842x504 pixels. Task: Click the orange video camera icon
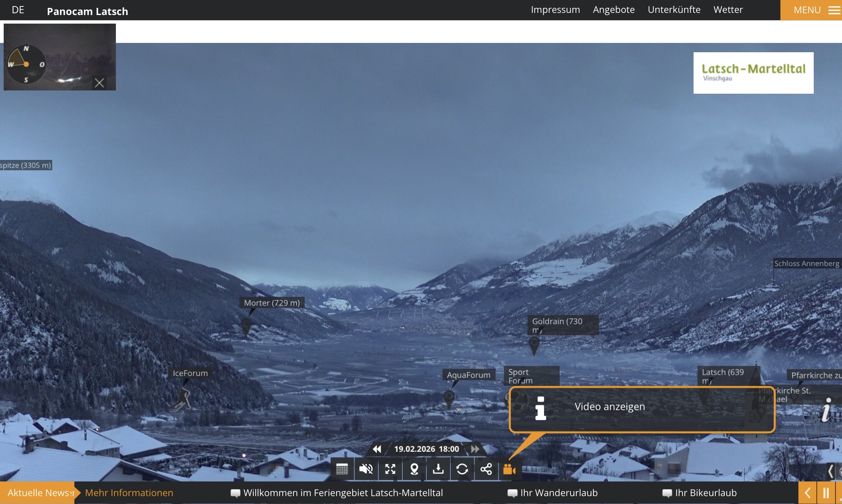[509, 469]
